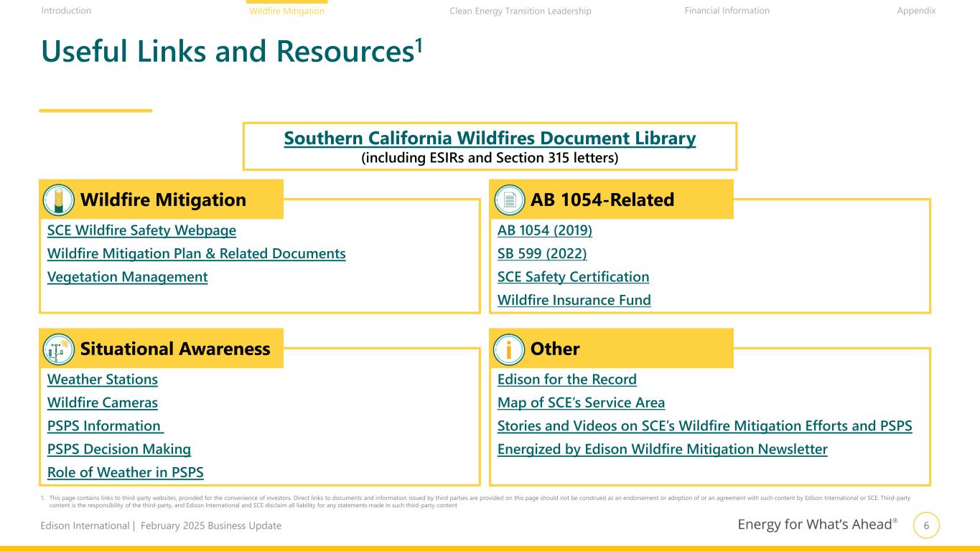This screenshot has width=980, height=551.
Task: Click the Situational Awareness weather station icon
Action: pos(59,349)
